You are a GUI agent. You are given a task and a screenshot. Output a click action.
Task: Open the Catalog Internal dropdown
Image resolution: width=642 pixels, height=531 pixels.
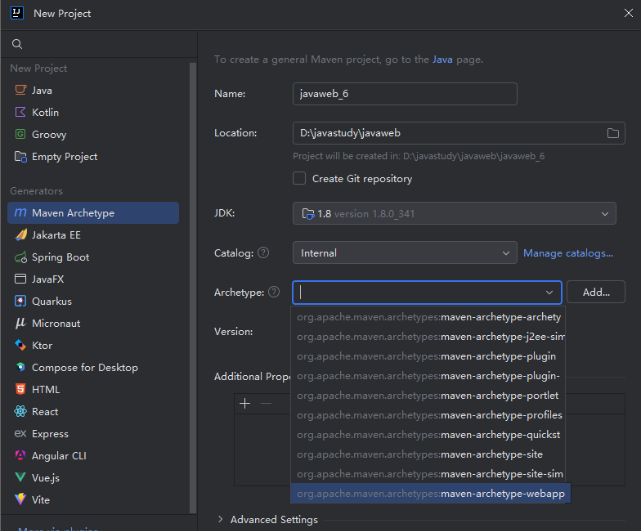tap(404, 253)
